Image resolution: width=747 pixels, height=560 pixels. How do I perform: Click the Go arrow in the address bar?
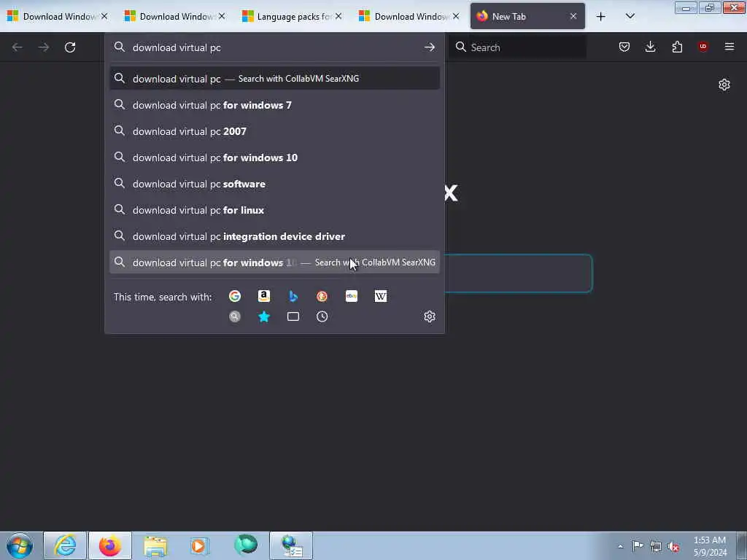429,47
